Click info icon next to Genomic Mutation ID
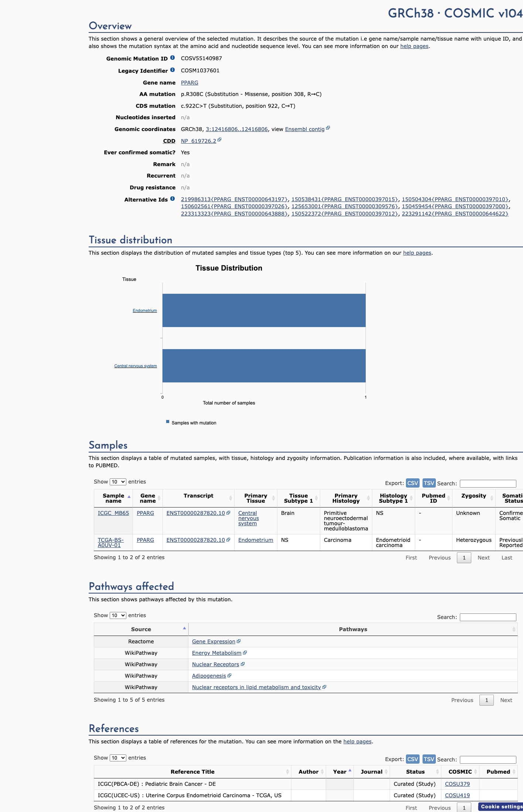523x812 pixels. pos(172,58)
